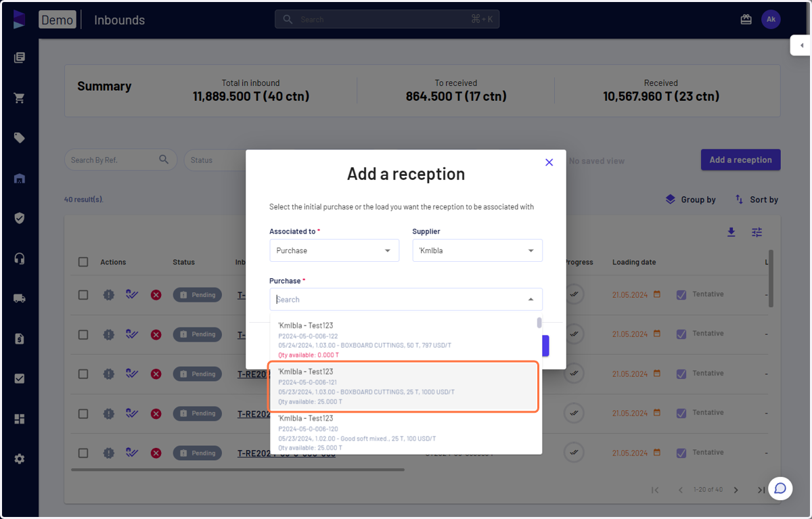Toggle the Tentative checkbox in last visible row
The height and width of the screenshot is (519, 812).
click(x=681, y=453)
